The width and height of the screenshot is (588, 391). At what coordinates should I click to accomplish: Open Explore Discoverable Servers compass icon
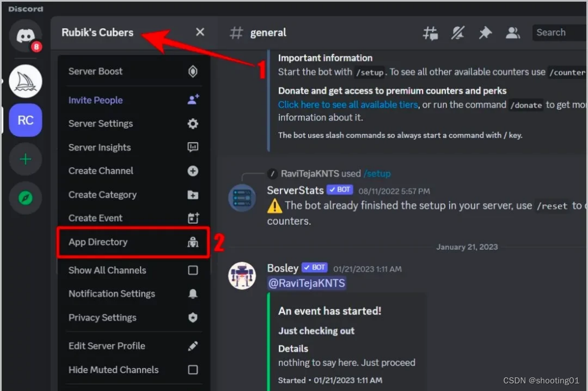click(x=25, y=198)
